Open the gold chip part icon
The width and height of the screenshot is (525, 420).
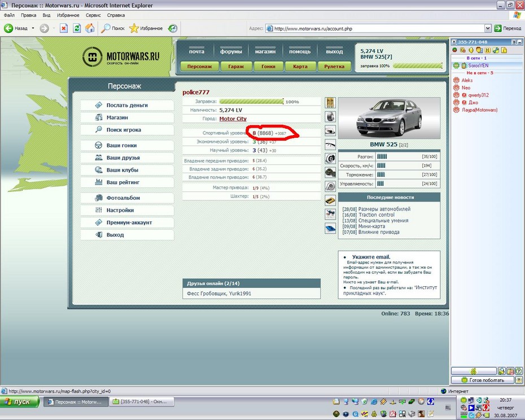330,200
